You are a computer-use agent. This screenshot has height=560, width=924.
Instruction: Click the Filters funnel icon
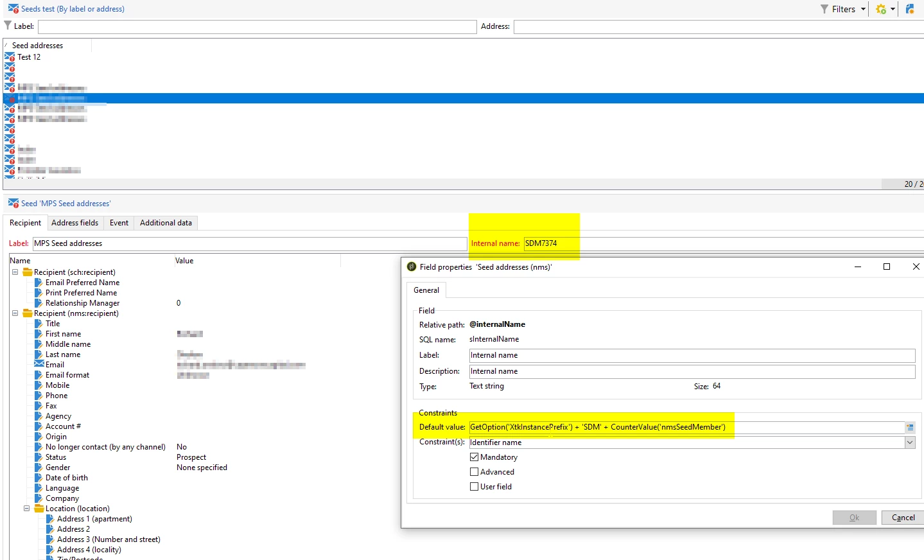click(x=824, y=9)
